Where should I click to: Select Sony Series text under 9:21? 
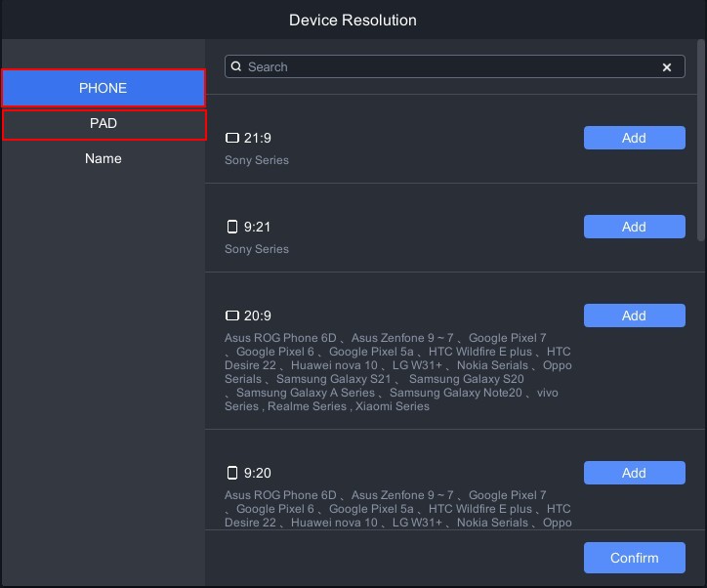(257, 249)
